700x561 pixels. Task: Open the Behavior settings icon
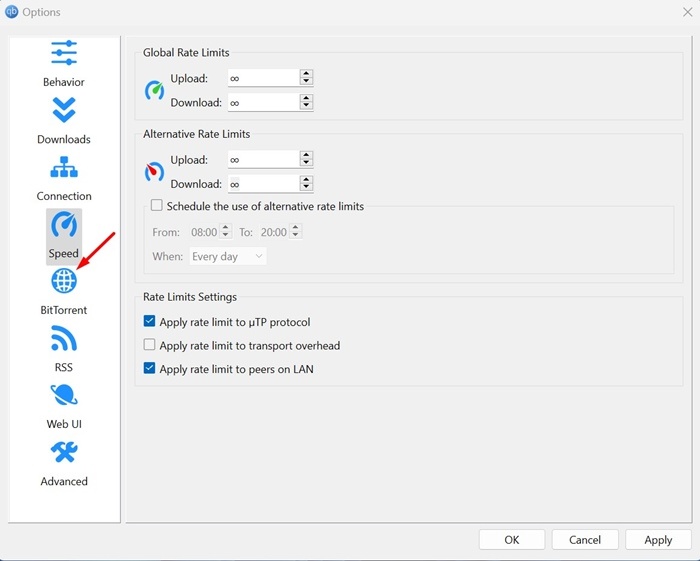64,53
